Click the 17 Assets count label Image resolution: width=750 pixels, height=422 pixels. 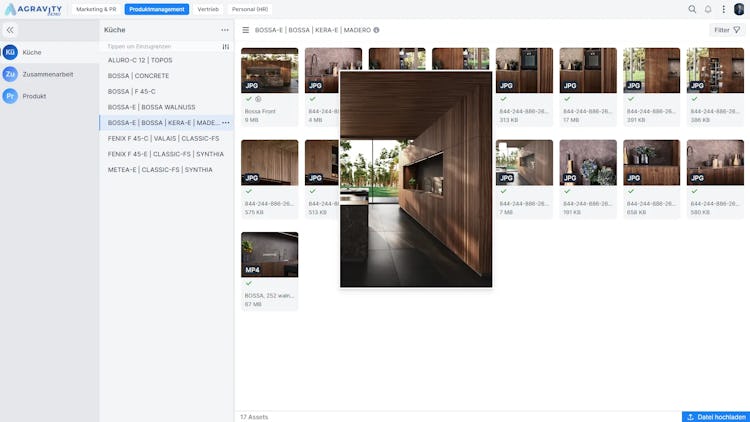tap(254, 417)
